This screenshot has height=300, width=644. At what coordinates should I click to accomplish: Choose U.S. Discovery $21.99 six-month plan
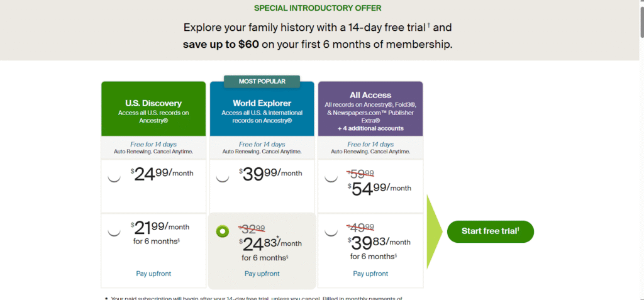click(114, 230)
